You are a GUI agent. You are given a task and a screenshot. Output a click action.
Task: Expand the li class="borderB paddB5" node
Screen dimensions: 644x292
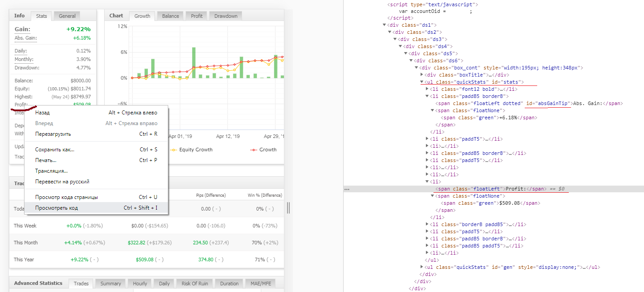[427, 224]
